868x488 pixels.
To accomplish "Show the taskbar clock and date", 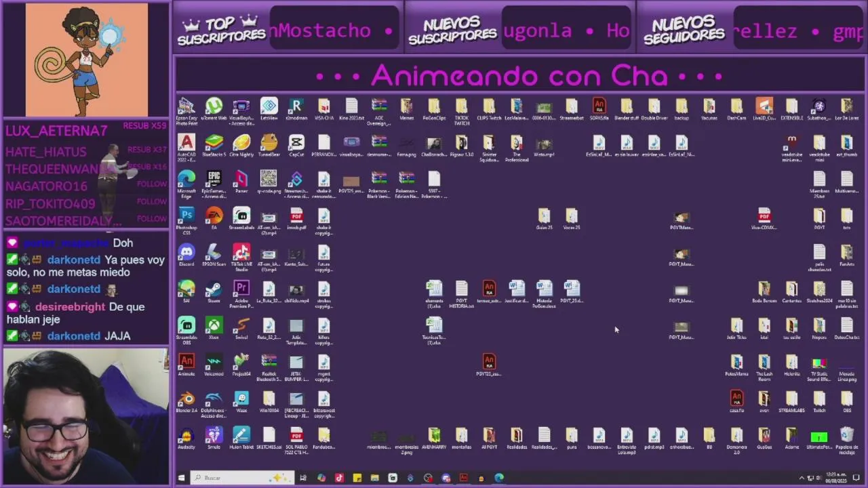I will point(835,478).
